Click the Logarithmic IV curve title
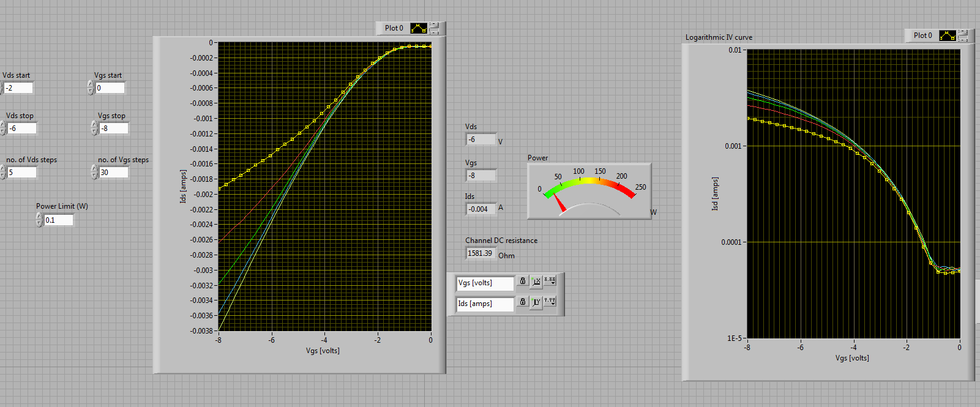 coord(719,37)
